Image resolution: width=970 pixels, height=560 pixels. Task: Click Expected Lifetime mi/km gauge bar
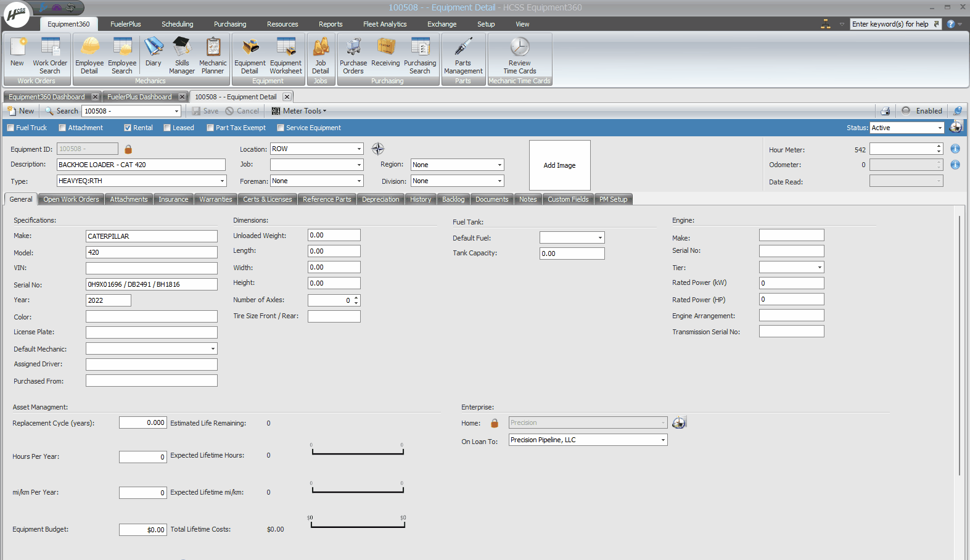click(x=358, y=489)
